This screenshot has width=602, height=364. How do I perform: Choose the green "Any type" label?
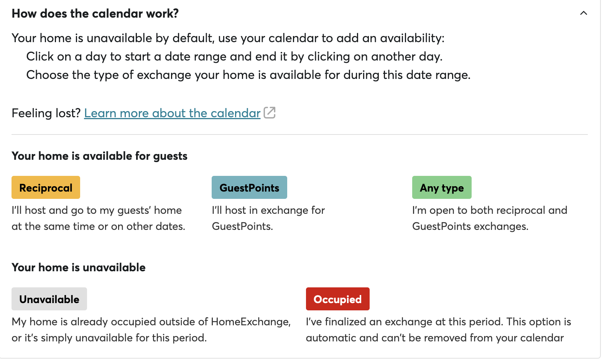point(442,188)
